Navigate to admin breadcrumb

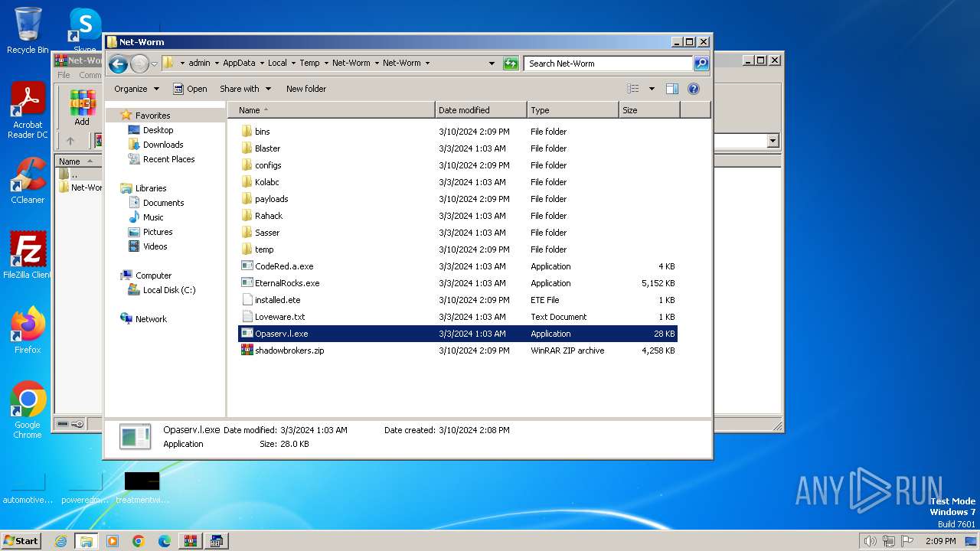pos(199,64)
